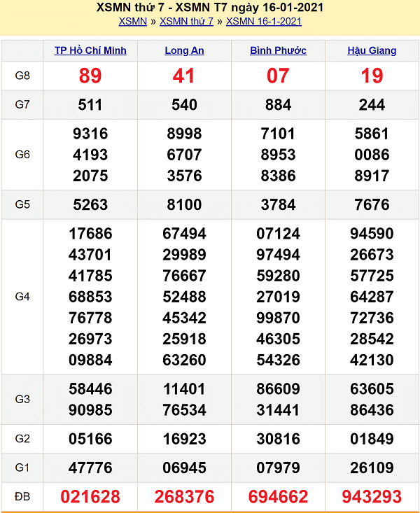
Task: Click G3 number 76534
Action: tap(184, 409)
